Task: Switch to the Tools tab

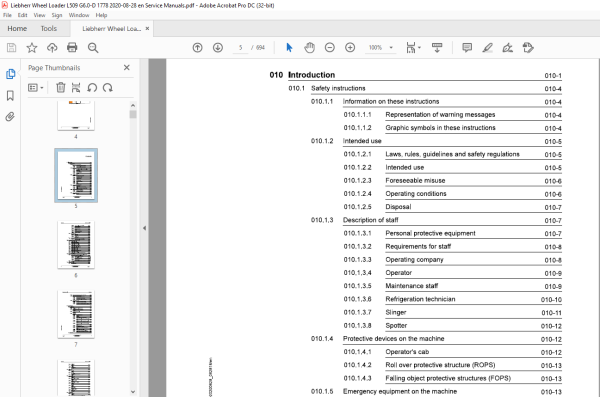Action: point(49,29)
